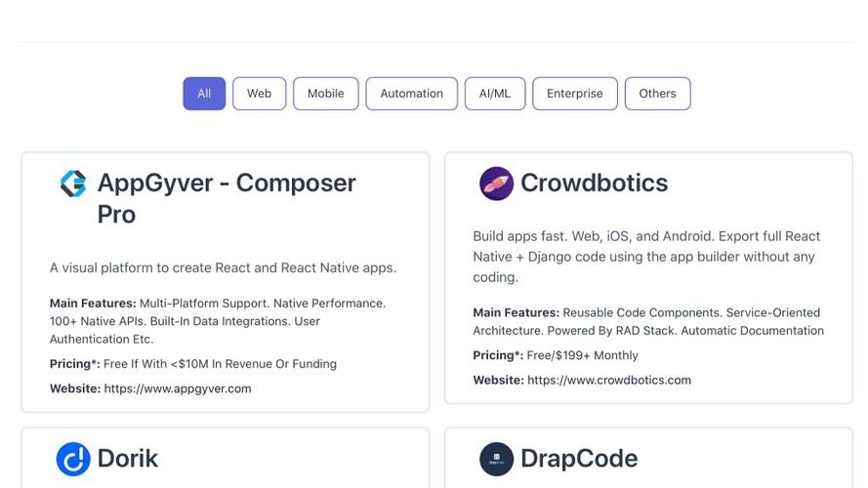
Task: Click AppGyver Main Features text
Action: click(218, 321)
